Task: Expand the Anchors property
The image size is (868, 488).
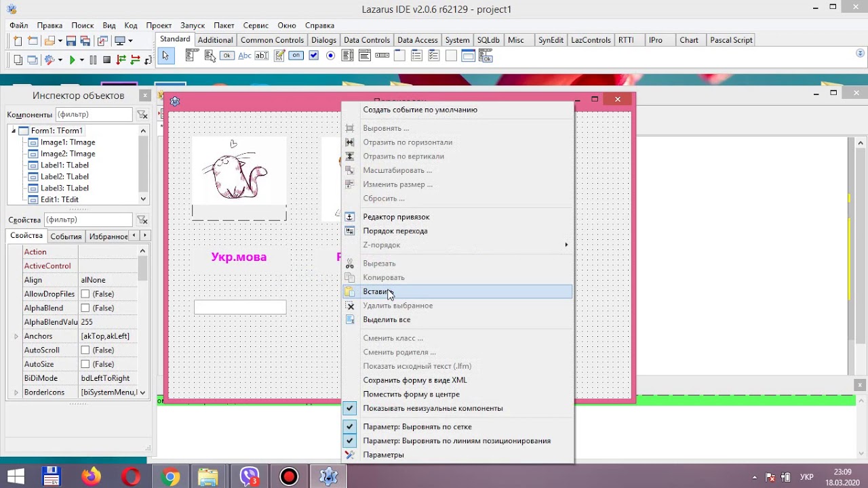Action: pyautogui.click(x=16, y=336)
